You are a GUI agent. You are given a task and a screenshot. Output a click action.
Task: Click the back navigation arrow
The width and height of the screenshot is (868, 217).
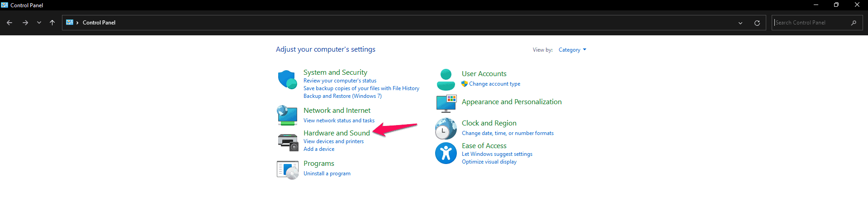(x=9, y=22)
